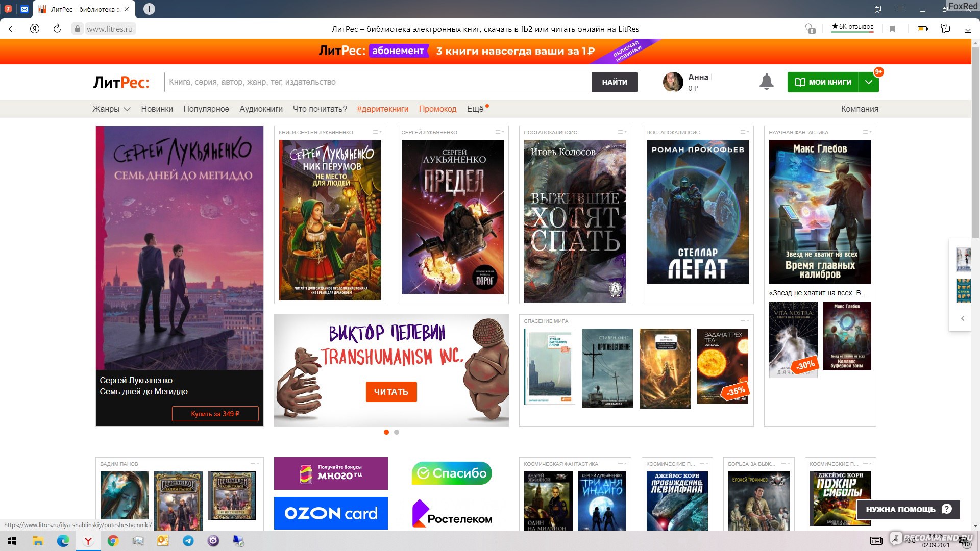Click the НУЖНА ПОМОЩЬ button
Screen dimensions: 980x551
pos(908,509)
